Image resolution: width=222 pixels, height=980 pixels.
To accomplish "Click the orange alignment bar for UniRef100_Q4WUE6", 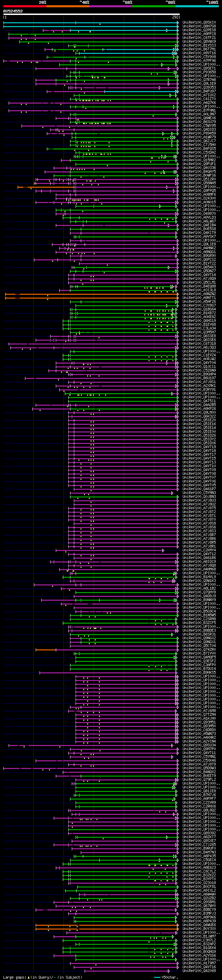I will (x=107, y=925).
